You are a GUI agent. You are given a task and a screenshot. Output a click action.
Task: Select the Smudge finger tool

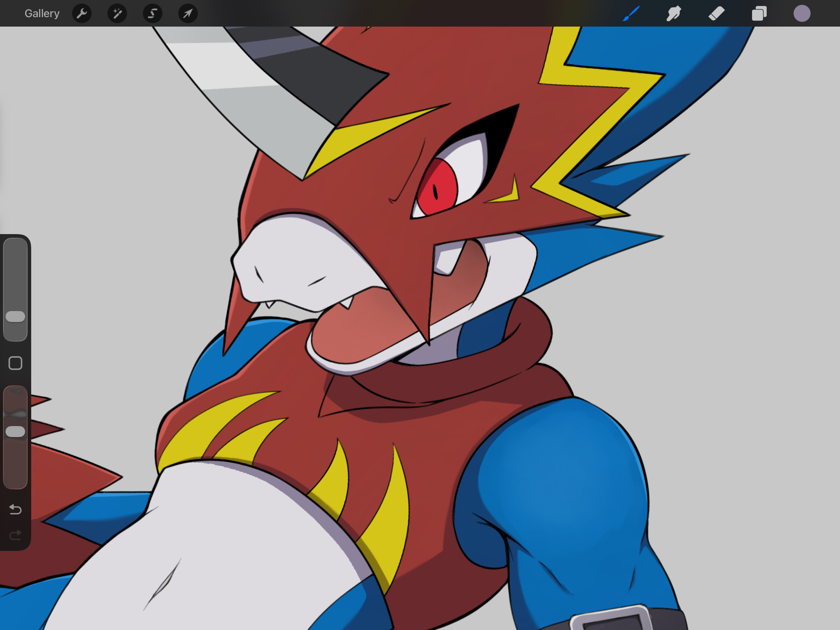[x=674, y=13]
